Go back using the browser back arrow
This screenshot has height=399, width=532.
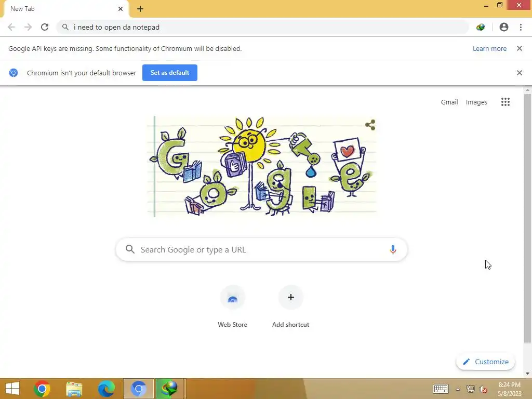[x=11, y=27]
